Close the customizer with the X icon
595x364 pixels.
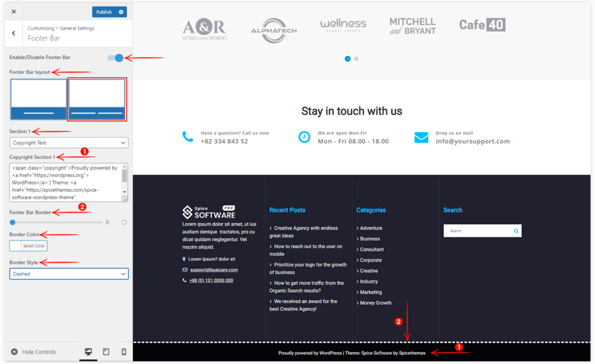point(13,10)
